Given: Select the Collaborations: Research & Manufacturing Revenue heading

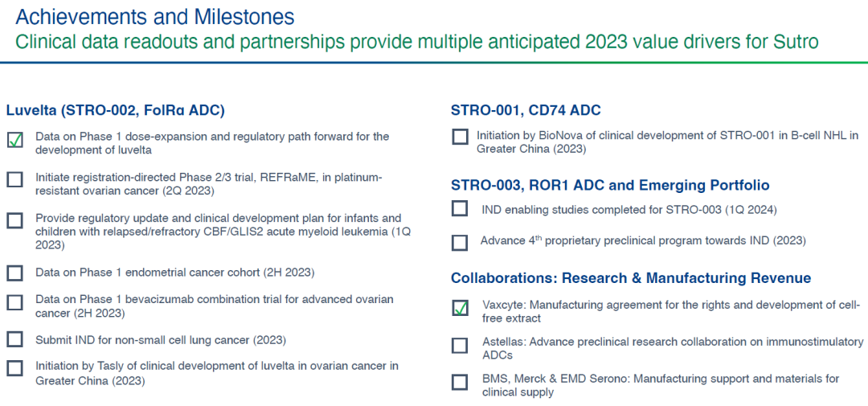Looking at the screenshot, I should (x=632, y=277).
